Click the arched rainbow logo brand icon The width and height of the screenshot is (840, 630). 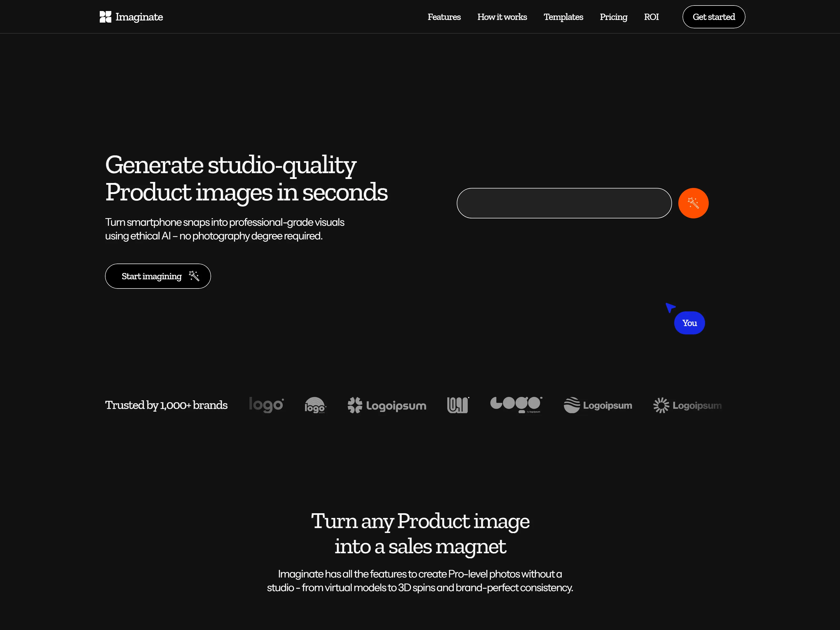[x=315, y=405]
